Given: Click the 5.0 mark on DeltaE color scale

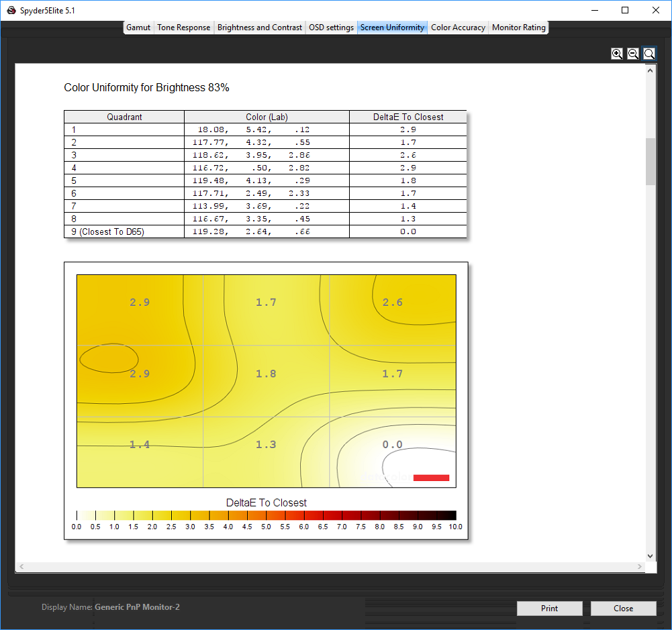Looking at the screenshot, I should pos(266,527).
